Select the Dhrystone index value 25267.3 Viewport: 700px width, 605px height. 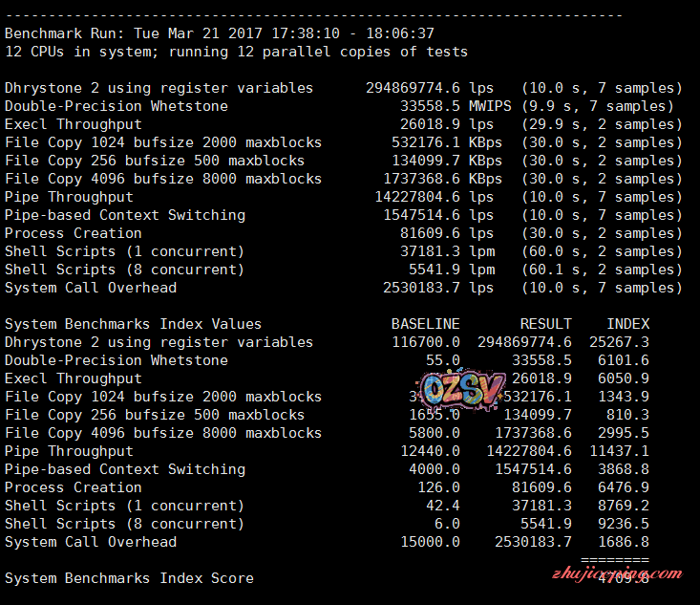point(619,342)
